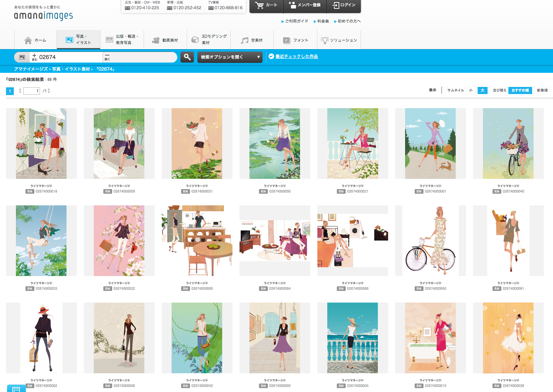Open thumbnail 02674000038 white dress stars
This screenshot has height=392, width=553.
tap(508, 338)
